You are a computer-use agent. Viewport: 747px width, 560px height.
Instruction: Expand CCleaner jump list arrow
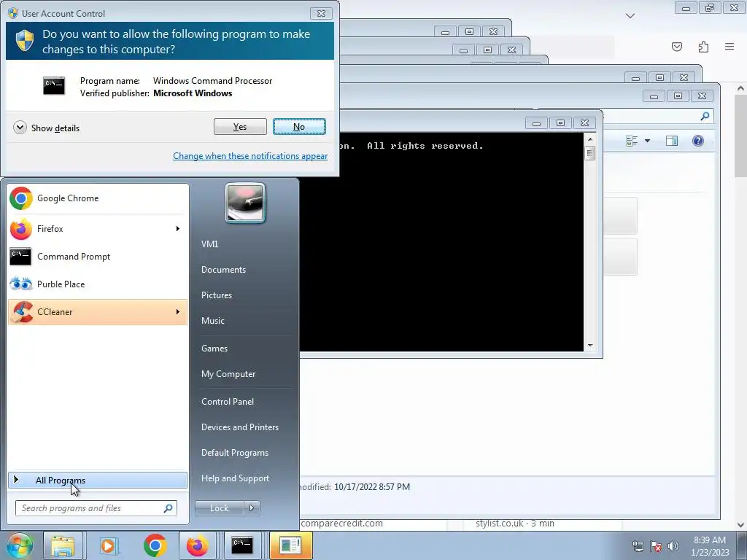[x=178, y=311]
